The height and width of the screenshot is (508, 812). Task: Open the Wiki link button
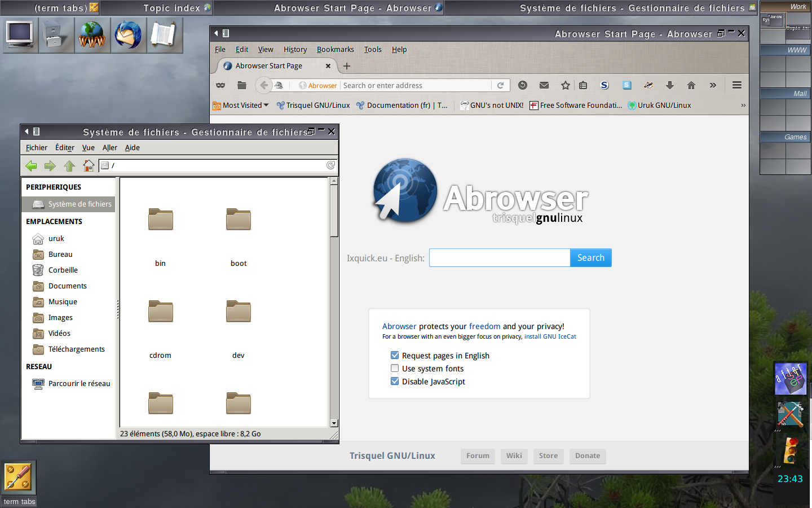click(x=514, y=456)
